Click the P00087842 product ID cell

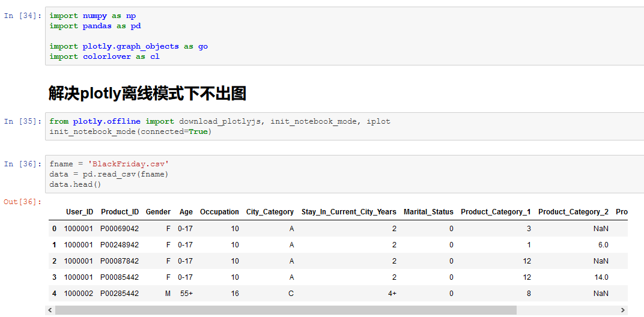click(x=120, y=261)
